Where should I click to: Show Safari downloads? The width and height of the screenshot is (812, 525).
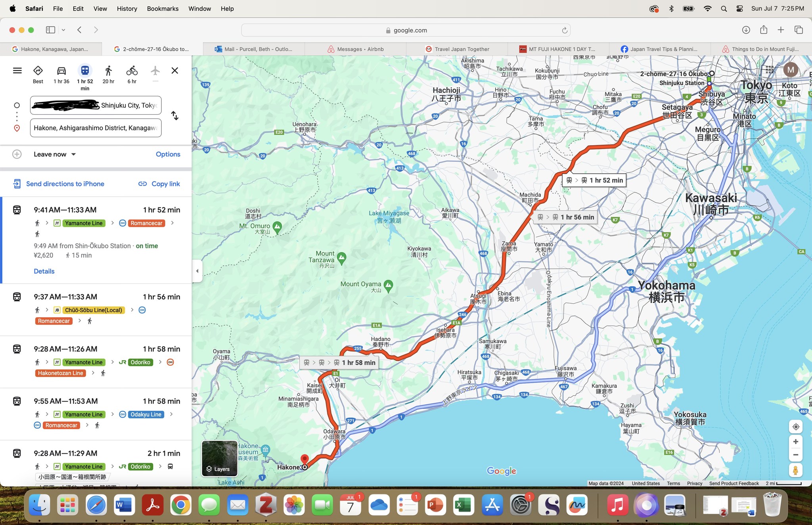coord(746,30)
